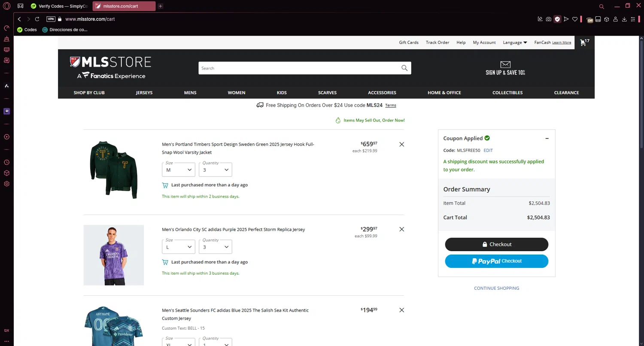Remove the Seattle Sounders jersey from cart
Viewport: 644px width, 346px height.
[402, 310]
